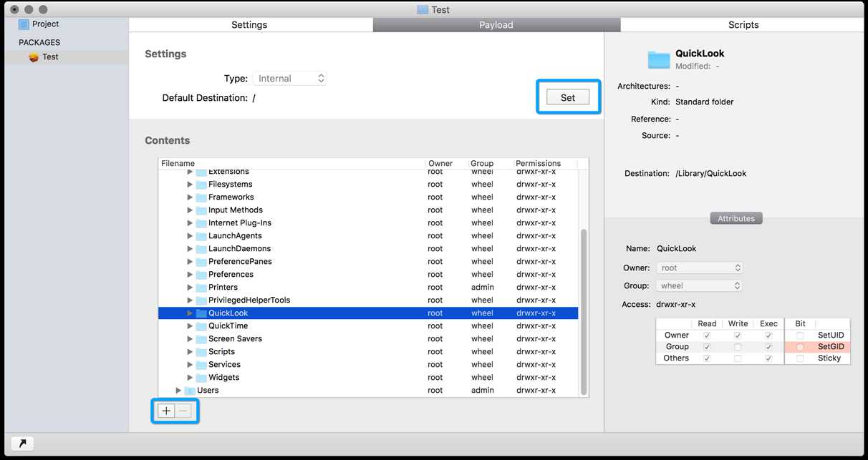The height and width of the screenshot is (460, 868).
Task: Expand the Printers folder disclosure triangle
Action: (190, 288)
